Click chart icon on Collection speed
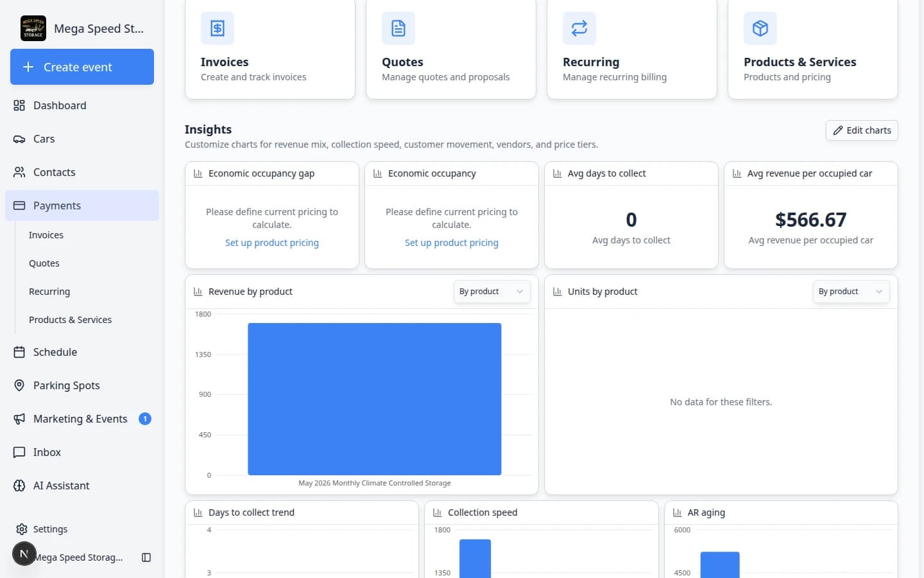The width and height of the screenshot is (924, 578). (x=438, y=512)
